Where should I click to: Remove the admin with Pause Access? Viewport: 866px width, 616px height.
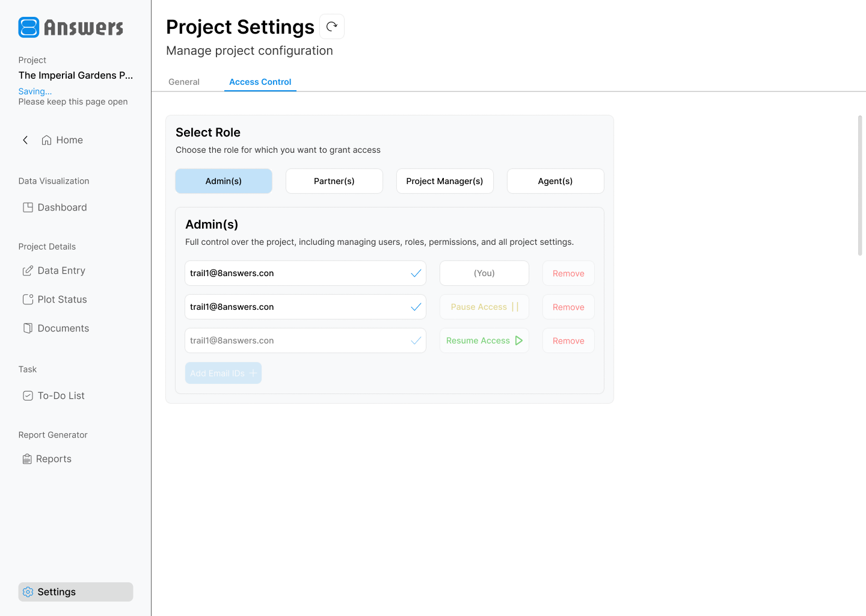tap(569, 307)
